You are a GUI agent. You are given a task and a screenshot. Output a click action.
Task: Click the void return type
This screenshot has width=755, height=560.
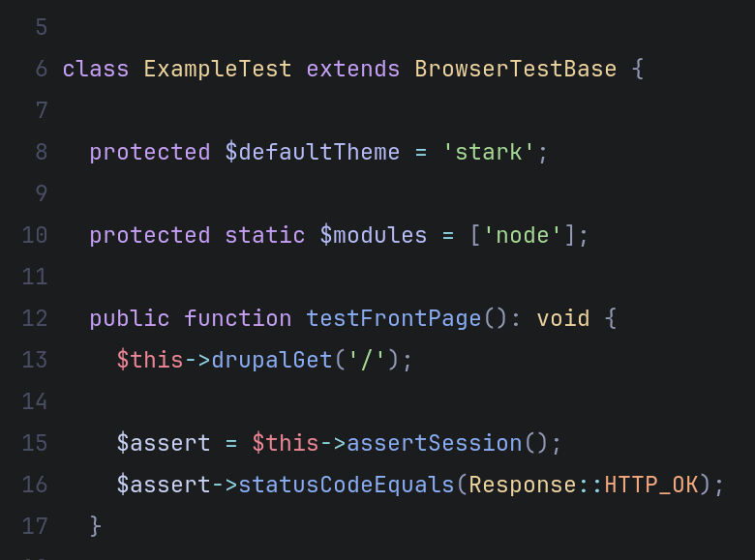click(x=562, y=318)
